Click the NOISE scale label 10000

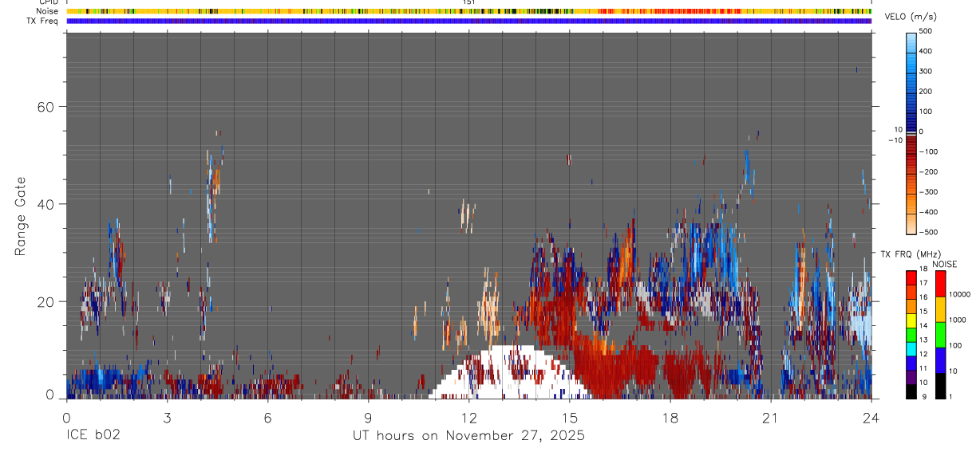(x=959, y=294)
